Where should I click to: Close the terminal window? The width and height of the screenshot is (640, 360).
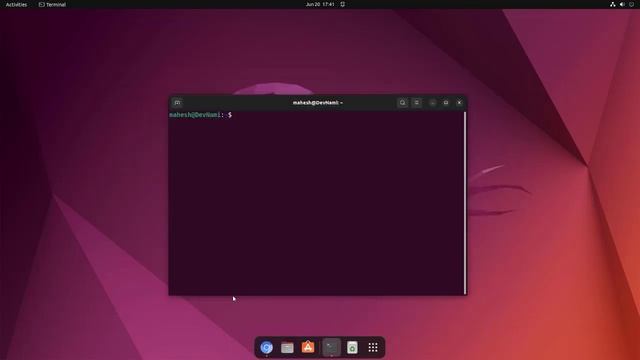[459, 102]
